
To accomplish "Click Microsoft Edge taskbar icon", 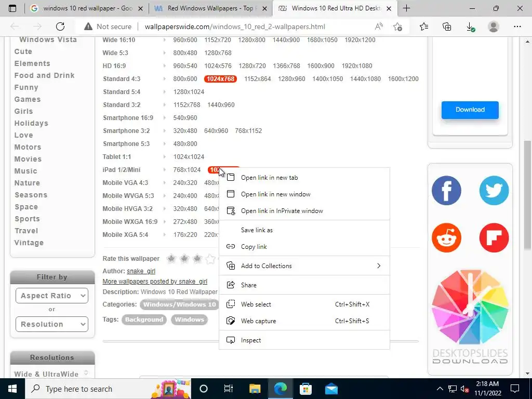I will point(281,389).
